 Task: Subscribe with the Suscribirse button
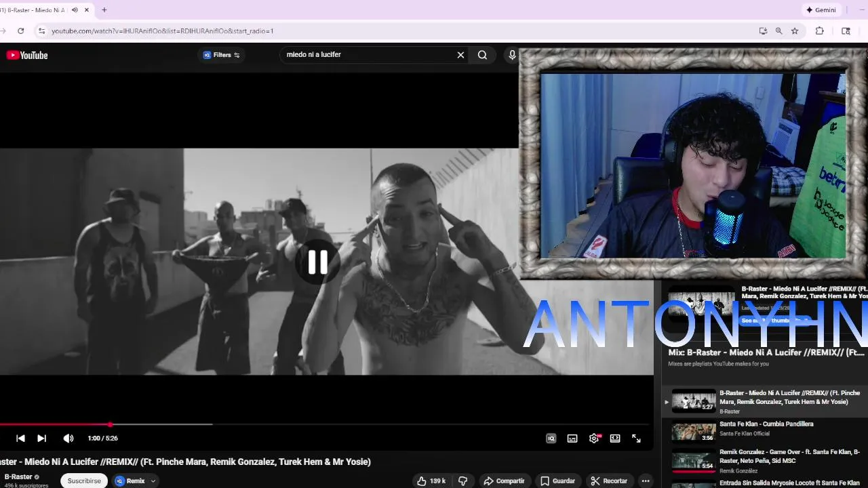tap(84, 481)
